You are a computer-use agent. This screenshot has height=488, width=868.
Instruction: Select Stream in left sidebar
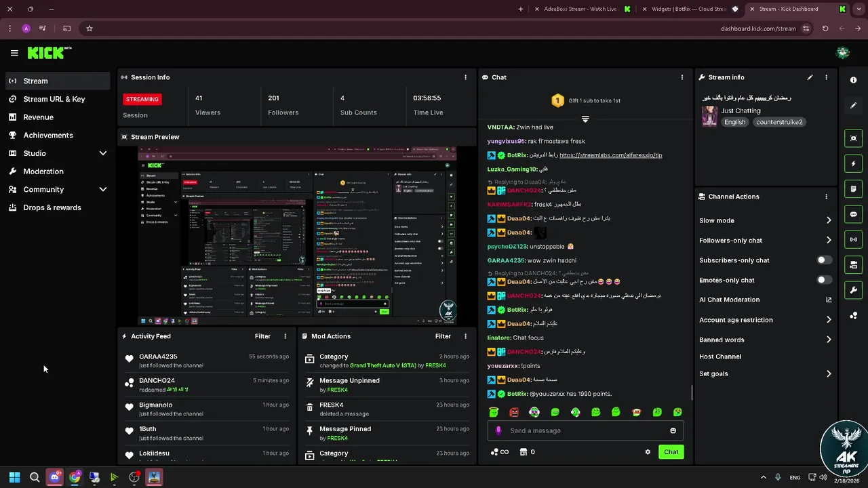(58, 81)
